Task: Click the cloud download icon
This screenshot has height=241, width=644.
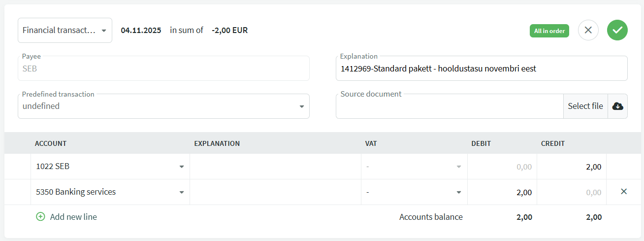Action: tap(617, 106)
